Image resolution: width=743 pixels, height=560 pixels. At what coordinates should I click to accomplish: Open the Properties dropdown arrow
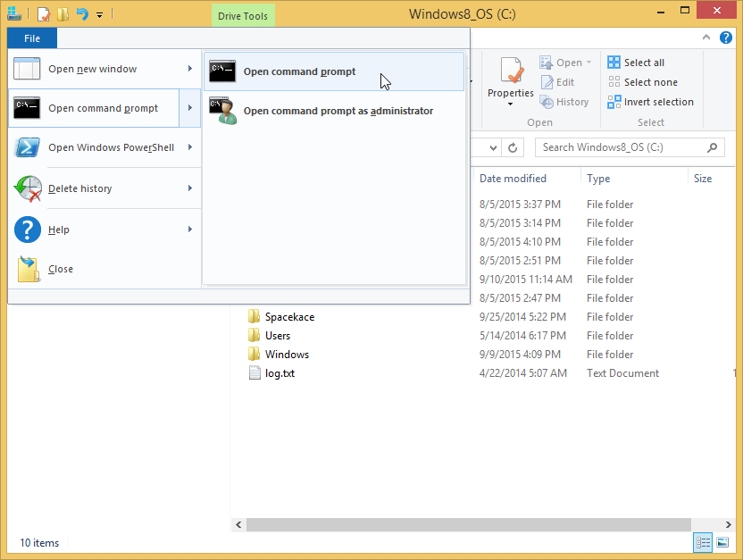[510, 104]
